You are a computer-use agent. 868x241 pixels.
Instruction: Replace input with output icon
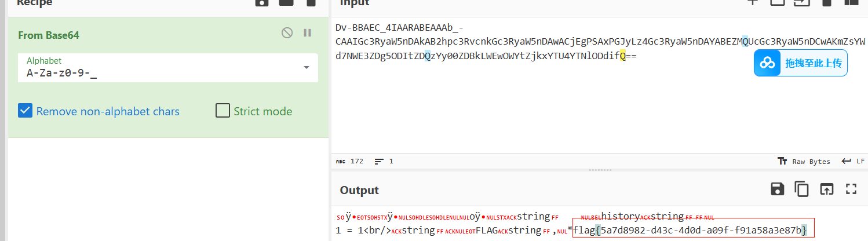coord(826,189)
